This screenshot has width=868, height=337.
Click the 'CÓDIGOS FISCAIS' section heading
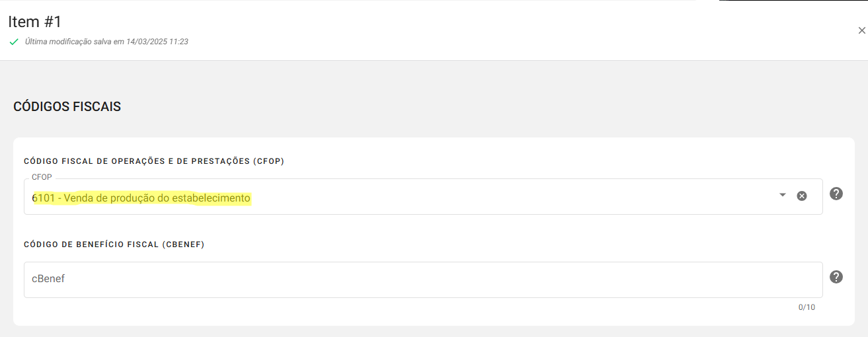[x=67, y=106]
